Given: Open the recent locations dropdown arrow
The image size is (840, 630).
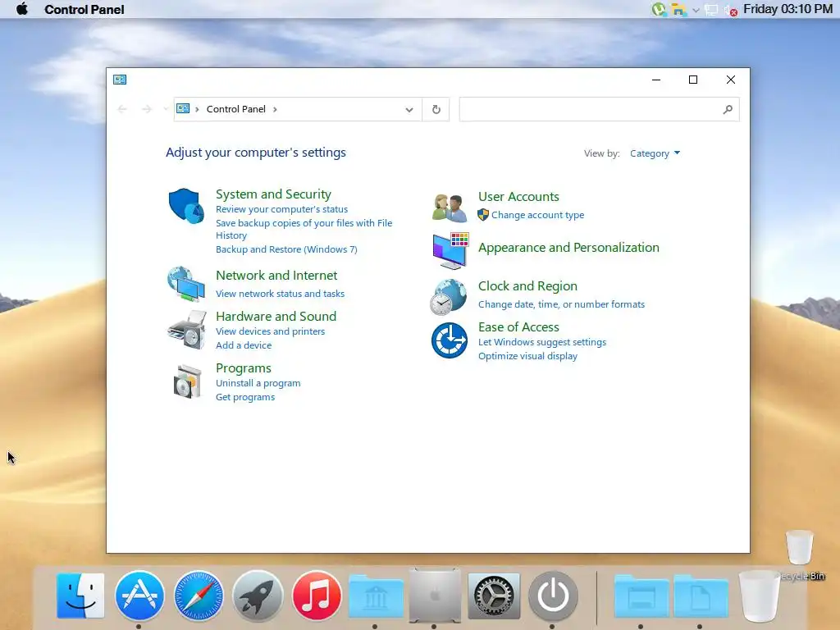Looking at the screenshot, I should click(x=166, y=109).
